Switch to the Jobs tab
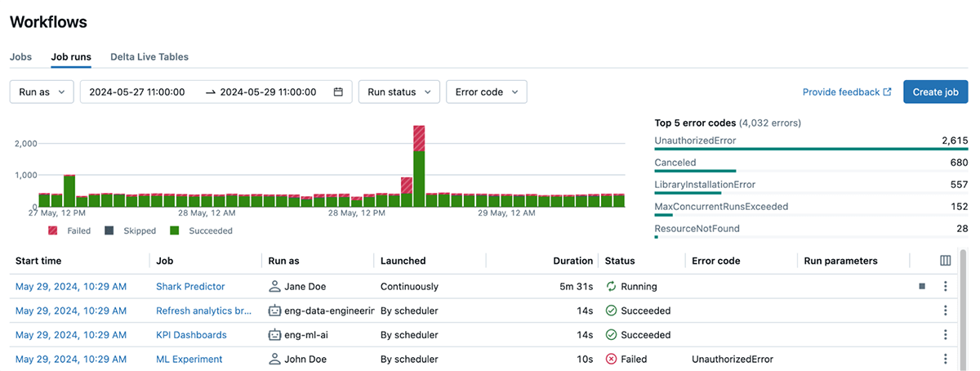 click(x=21, y=57)
